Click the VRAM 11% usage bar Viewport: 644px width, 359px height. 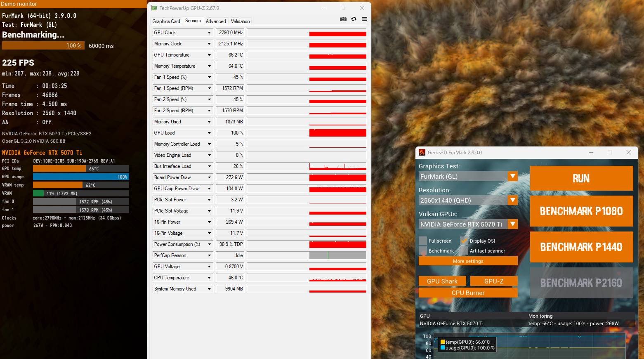[81, 193]
